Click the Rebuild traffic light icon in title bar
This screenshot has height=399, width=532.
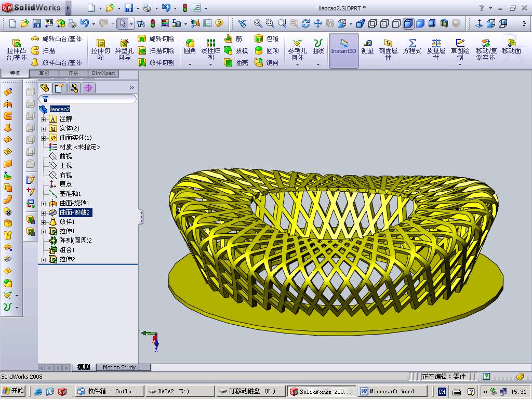185,8
